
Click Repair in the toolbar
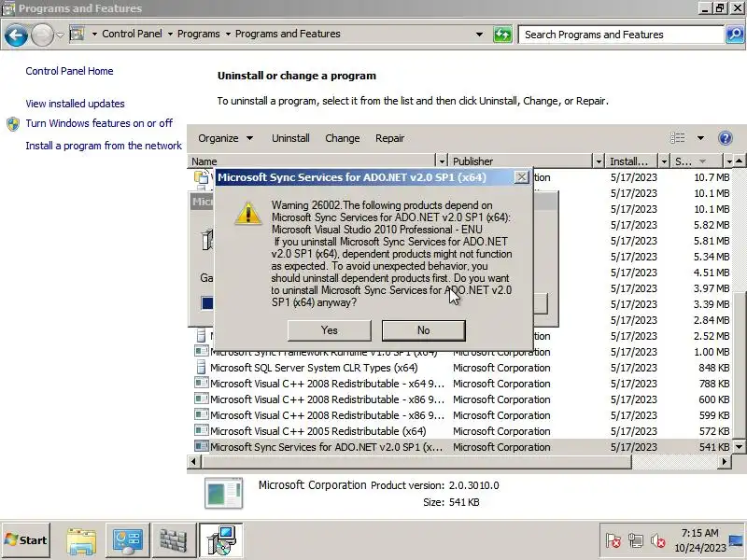click(x=389, y=138)
